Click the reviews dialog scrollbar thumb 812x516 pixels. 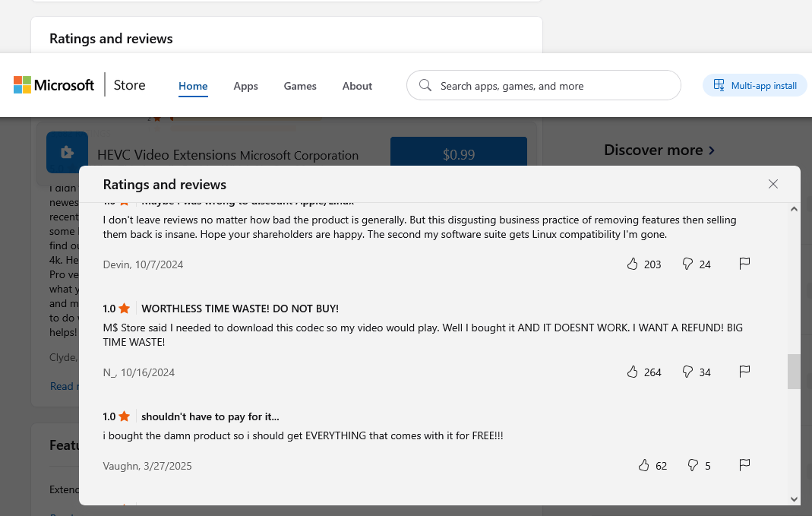(794, 372)
